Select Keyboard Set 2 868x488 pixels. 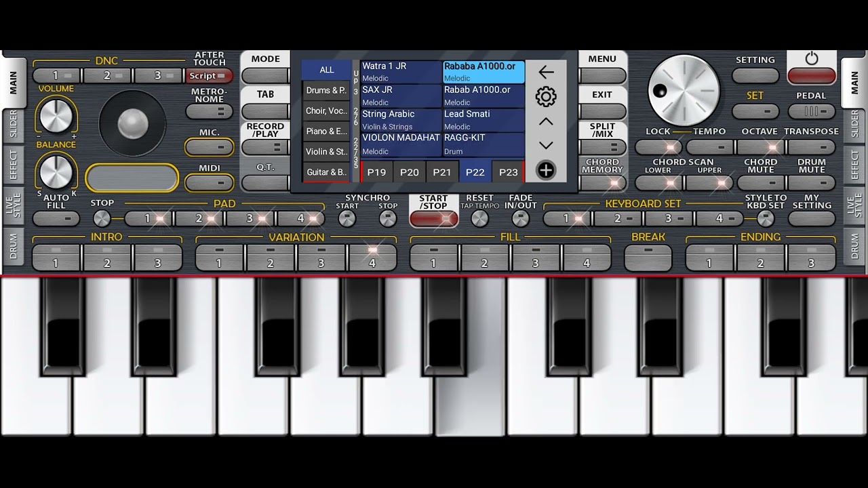tap(618, 218)
